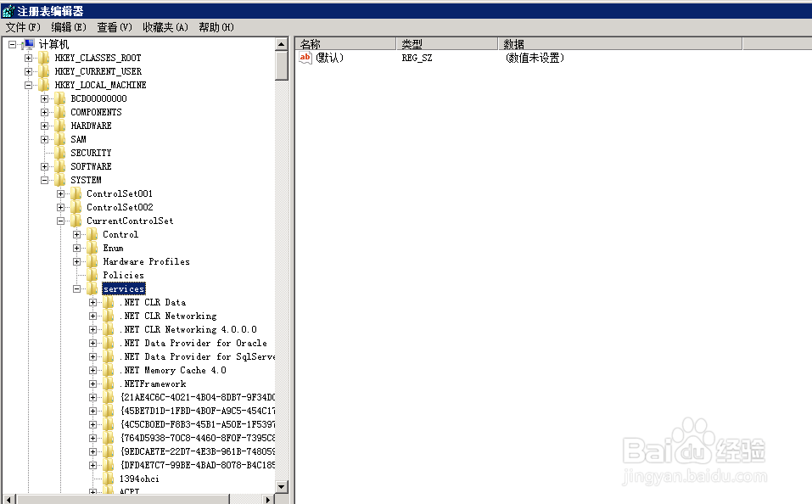Select the HKEY_CLASSES_ROOT folder icon
Viewport: 812px width, 504px height.
pos(44,58)
